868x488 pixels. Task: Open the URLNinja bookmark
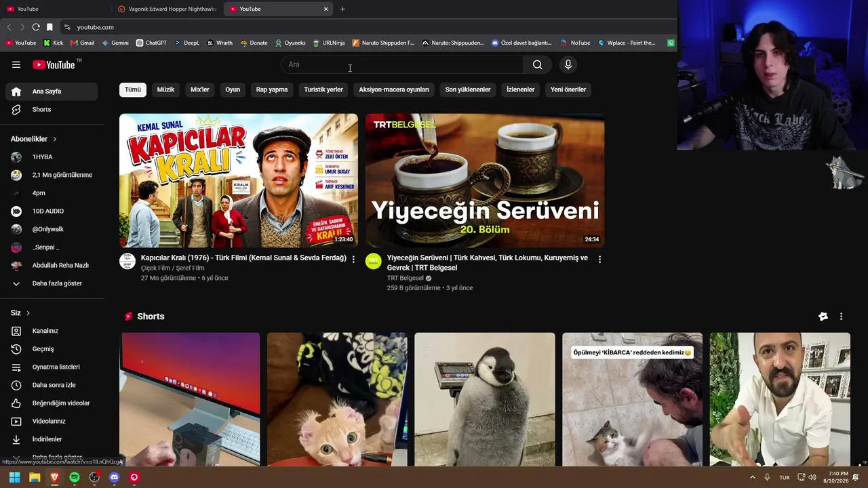(x=329, y=43)
